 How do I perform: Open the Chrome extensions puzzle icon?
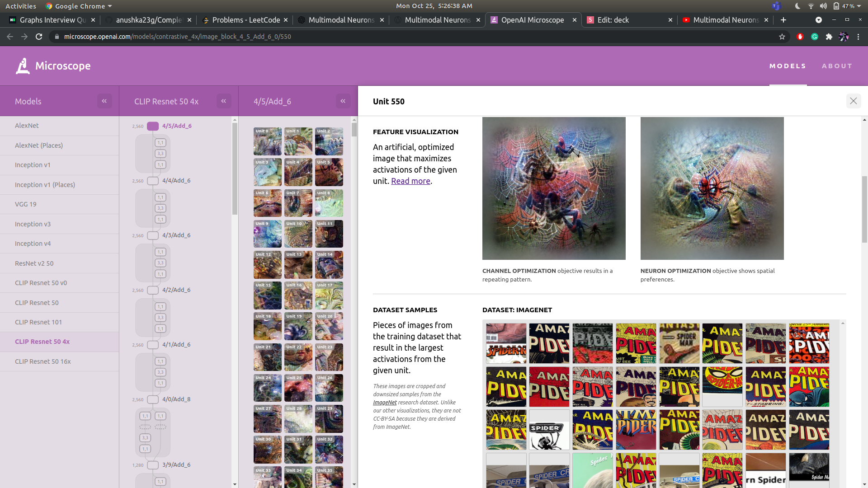click(829, 37)
